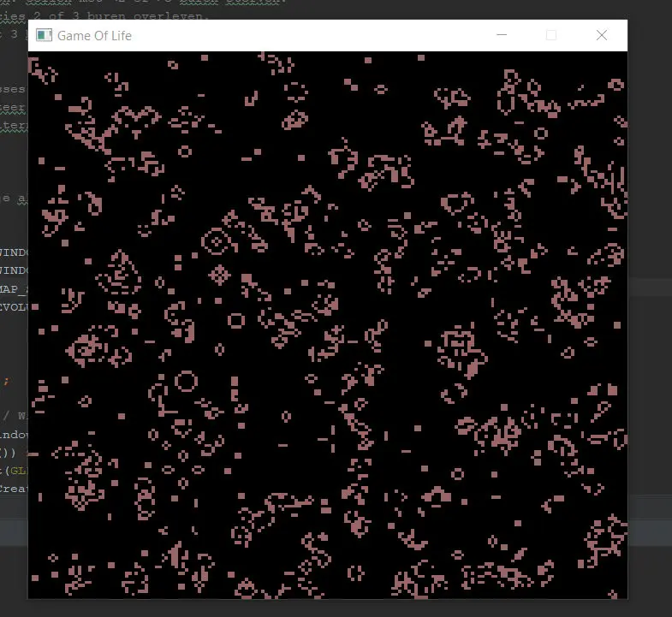Minimize the Game Of Life window
Screen dimensions: 672x617
click(502, 35)
